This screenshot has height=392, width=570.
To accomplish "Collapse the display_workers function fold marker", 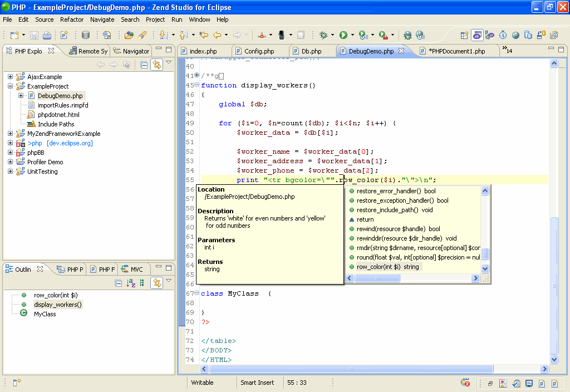I will 196,85.
